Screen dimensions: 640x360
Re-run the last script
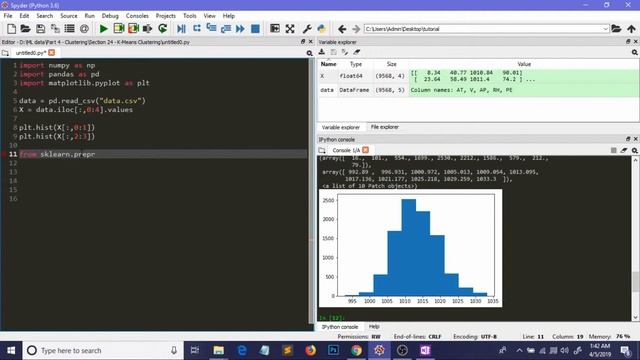coord(162,29)
